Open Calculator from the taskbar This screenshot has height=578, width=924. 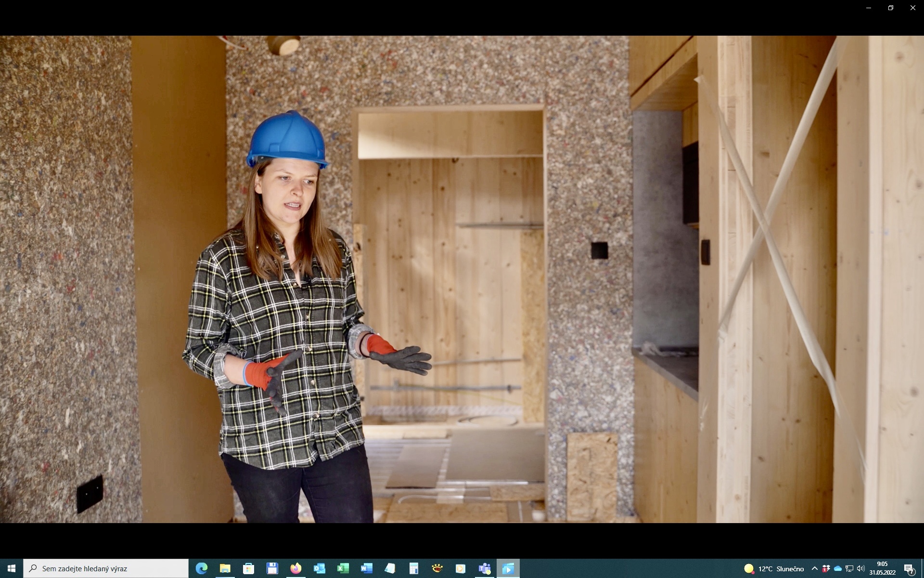click(x=414, y=568)
